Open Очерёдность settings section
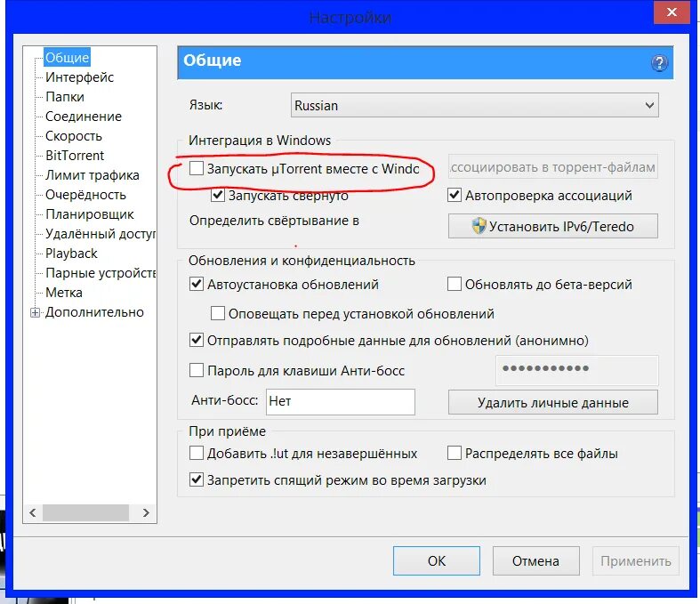 (x=85, y=195)
